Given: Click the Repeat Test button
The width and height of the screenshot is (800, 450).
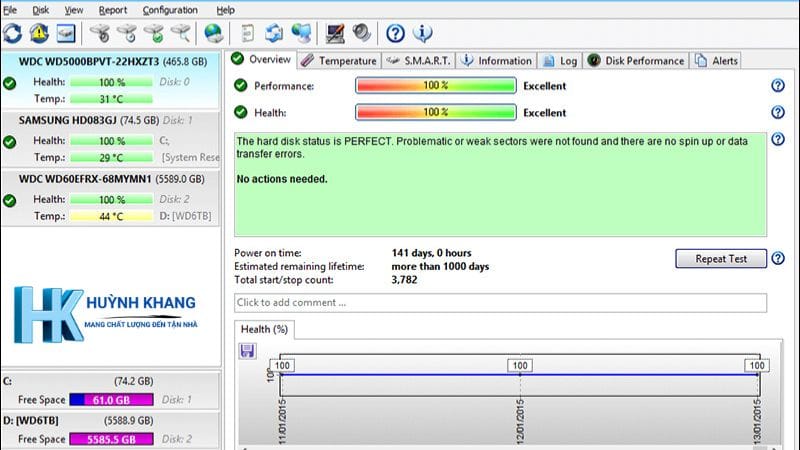Looking at the screenshot, I should pos(721,259).
